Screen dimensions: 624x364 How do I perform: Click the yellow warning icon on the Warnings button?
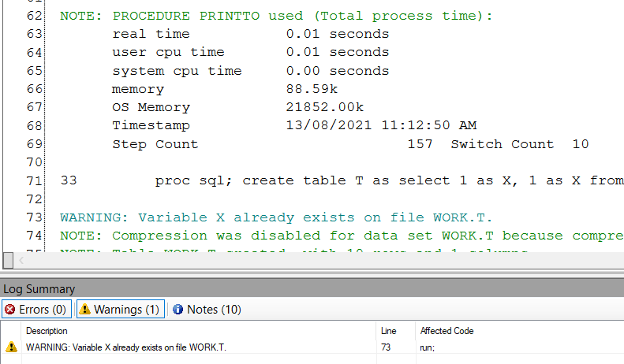84,310
